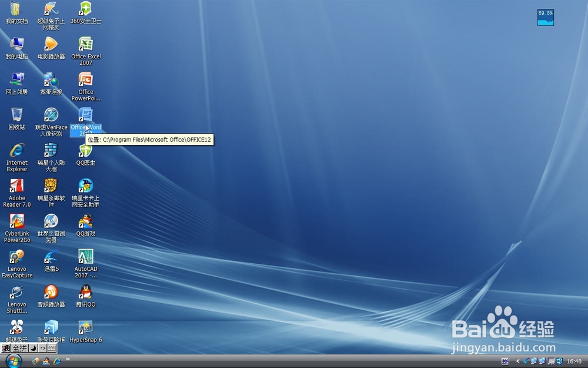588x368 pixels.
Task: Select the 电影播放器 shortcut
Action: coord(51,48)
